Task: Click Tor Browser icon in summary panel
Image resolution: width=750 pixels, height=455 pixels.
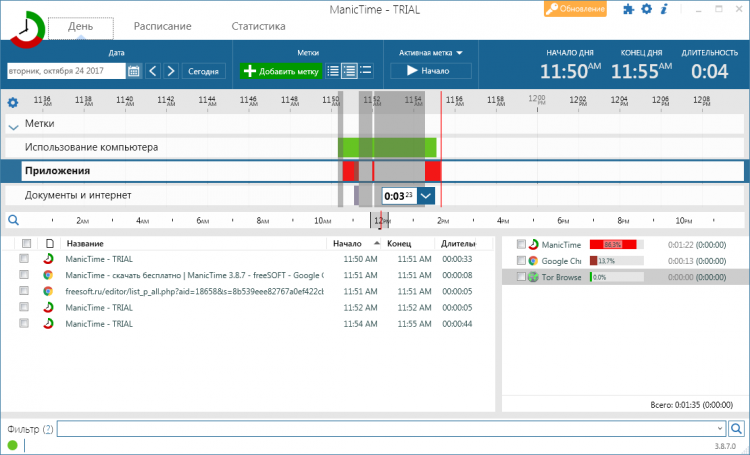Action: tap(533, 277)
